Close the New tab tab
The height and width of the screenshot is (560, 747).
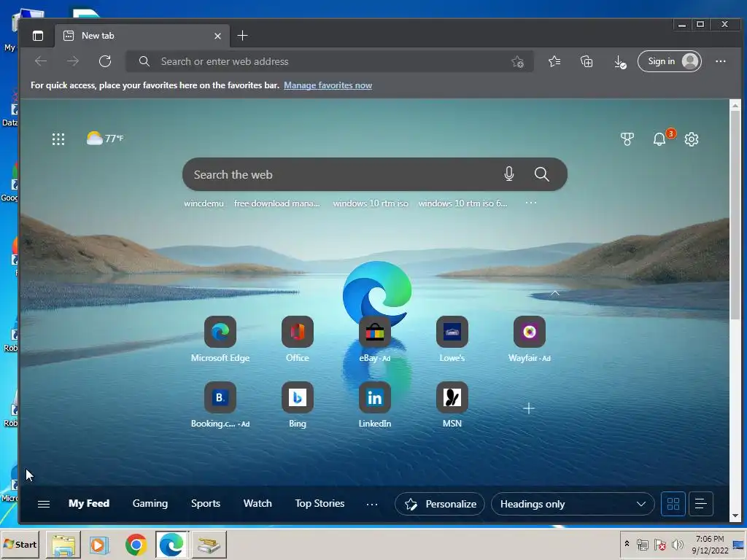pos(217,36)
